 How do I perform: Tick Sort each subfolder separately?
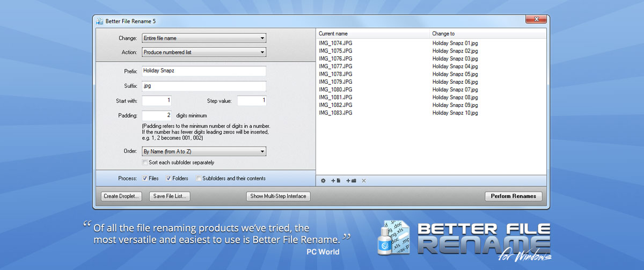144,162
